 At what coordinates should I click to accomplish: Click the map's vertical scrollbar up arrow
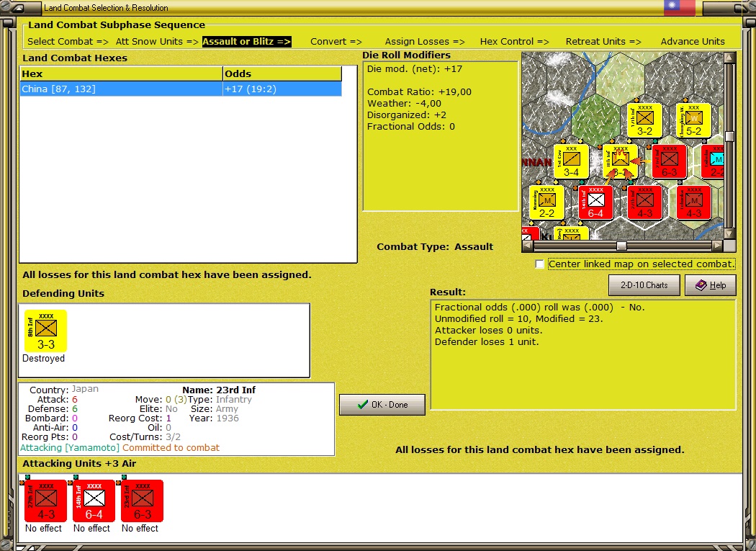[729, 58]
